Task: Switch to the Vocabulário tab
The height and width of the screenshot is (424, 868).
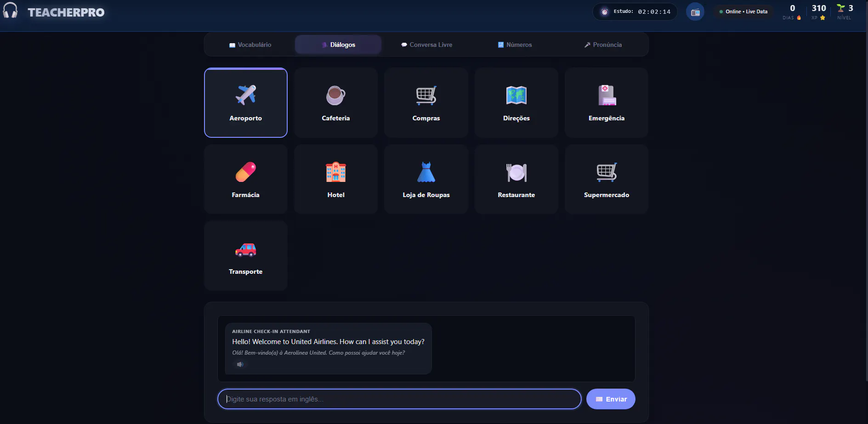Action: click(x=250, y=45)
